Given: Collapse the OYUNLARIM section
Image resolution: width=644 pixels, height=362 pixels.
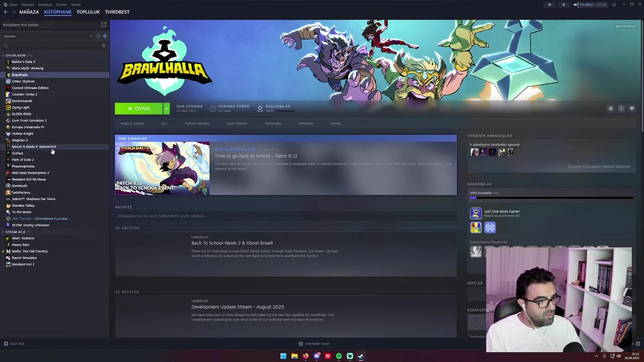Looking at the screenshot, I should [4, 55].
